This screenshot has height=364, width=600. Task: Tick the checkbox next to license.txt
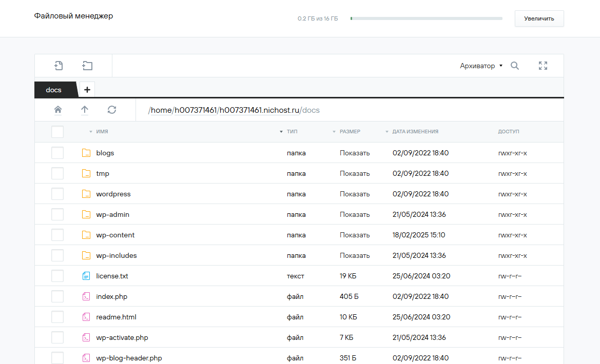point(57,276)
